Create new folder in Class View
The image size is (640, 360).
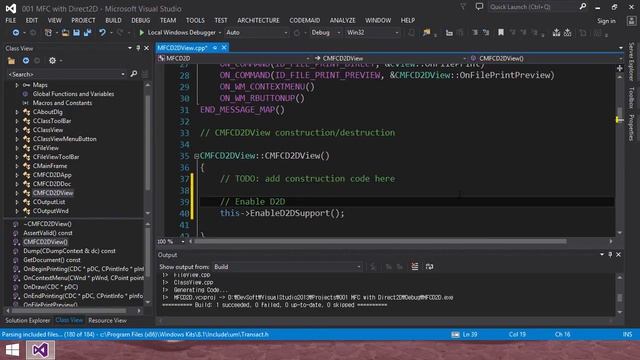pyautogui.click(x=11, y=61)
